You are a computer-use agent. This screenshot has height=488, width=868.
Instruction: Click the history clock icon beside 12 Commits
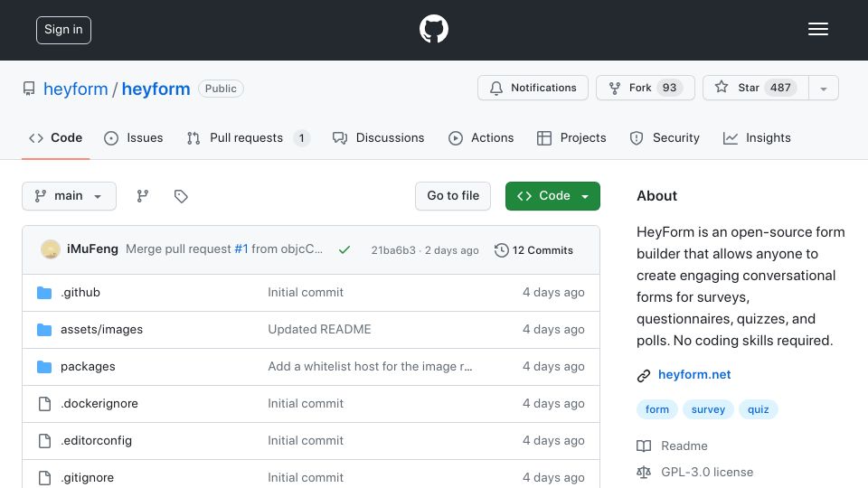click(x=502, y=250)
